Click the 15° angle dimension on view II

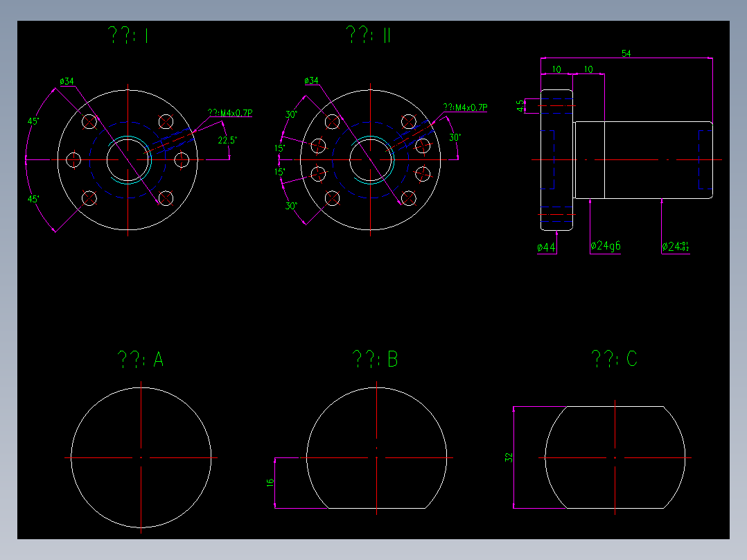[281, 149]
